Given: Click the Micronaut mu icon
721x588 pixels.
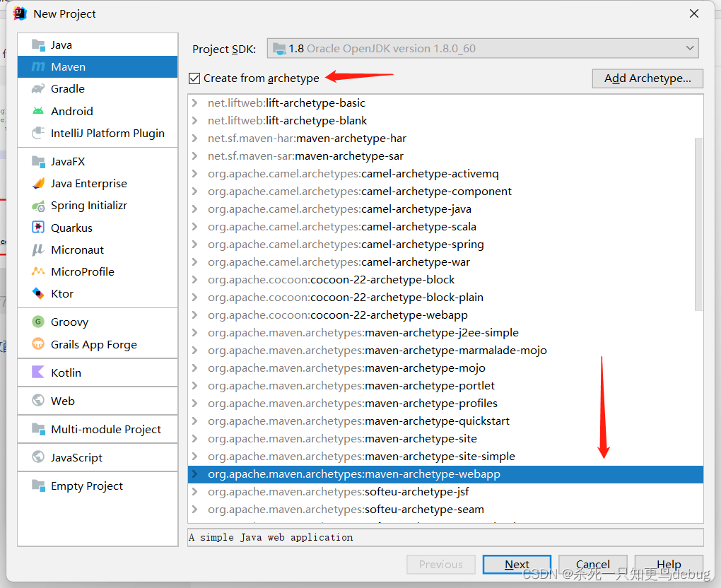Looking at the screenshot, I should pos(38,249).
